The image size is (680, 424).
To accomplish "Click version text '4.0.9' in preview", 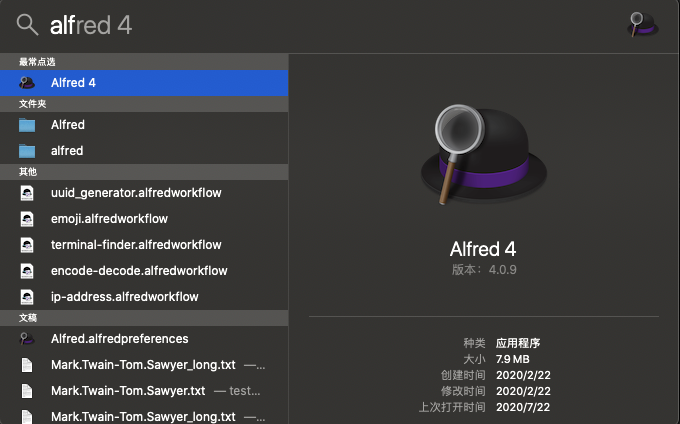I will point(503,270).
